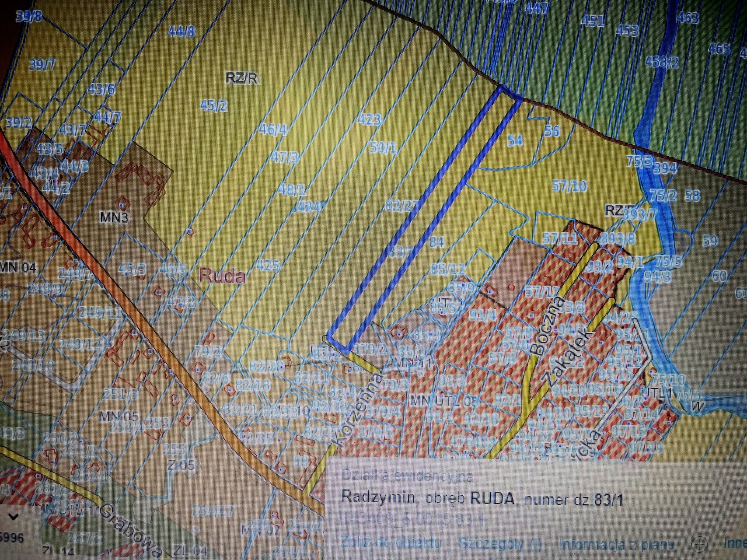Viewport: 747px width, 560px height.
Task: Click parcel 54 on the map
Action: pos(514,140)
